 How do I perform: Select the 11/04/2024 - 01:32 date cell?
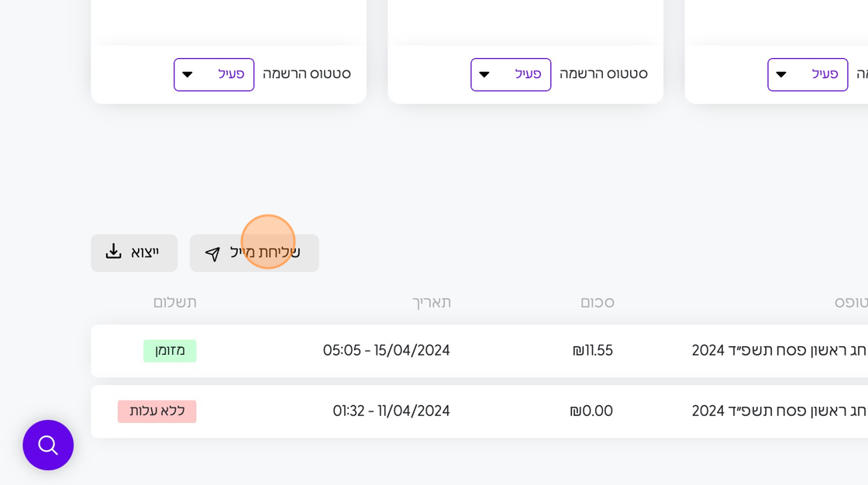pyautogui.click(x=391, y=411)
